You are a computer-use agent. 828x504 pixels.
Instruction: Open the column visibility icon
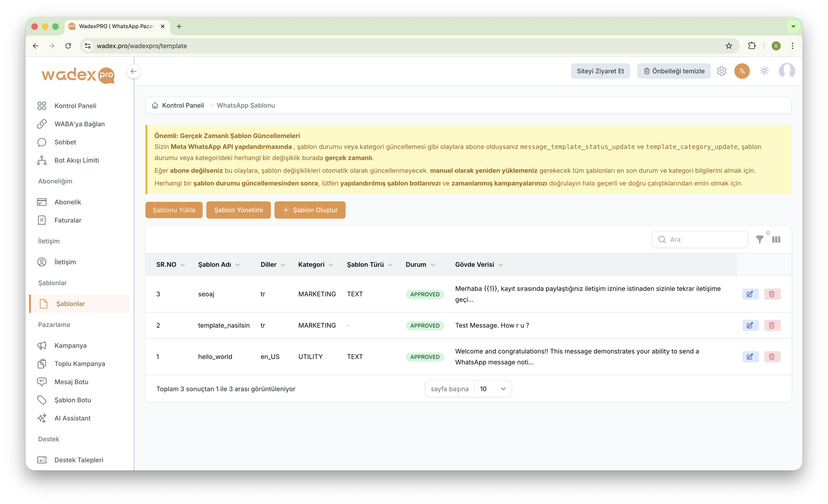(x=776, y=240)
